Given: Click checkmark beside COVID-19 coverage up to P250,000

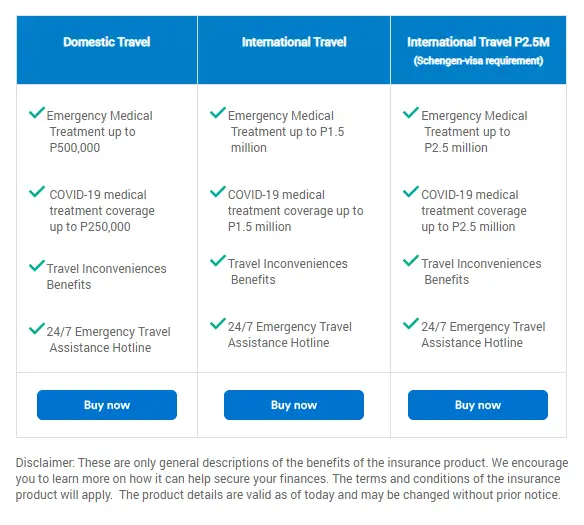Looking at the screenshot, I should pyautogui.click(x=37, y=191).
